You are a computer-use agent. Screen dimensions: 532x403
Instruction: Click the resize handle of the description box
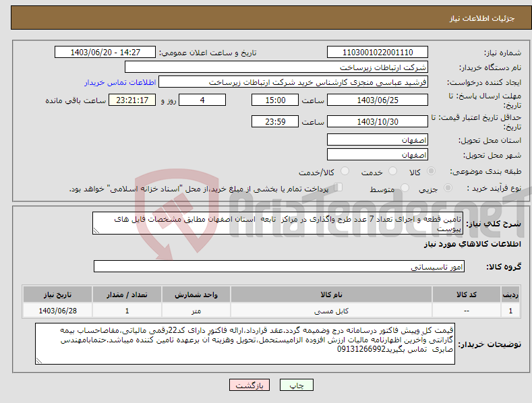coord(96,230)
